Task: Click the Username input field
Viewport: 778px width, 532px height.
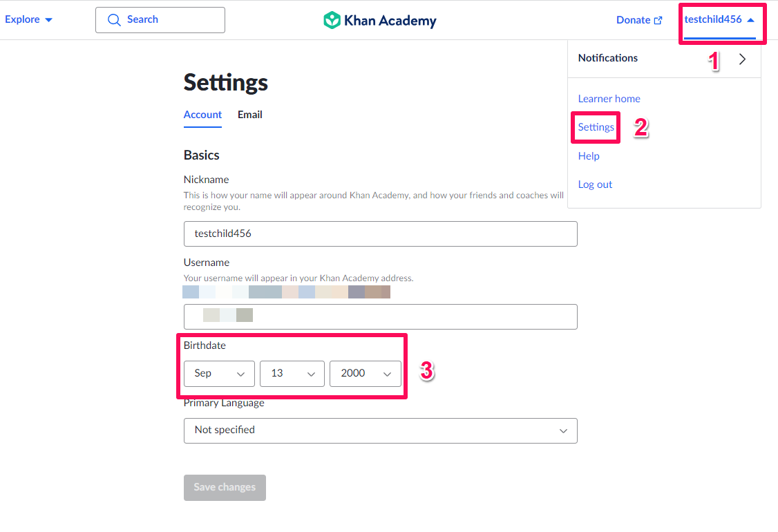Action: coord(381,316)
